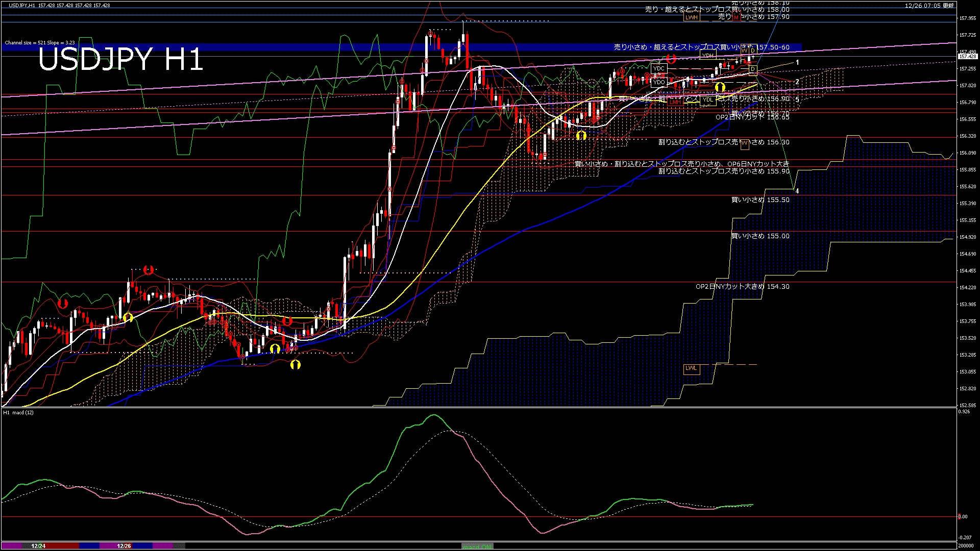Click the 12/24 date marker
980x551 pixels.
[x=38, y=546]
